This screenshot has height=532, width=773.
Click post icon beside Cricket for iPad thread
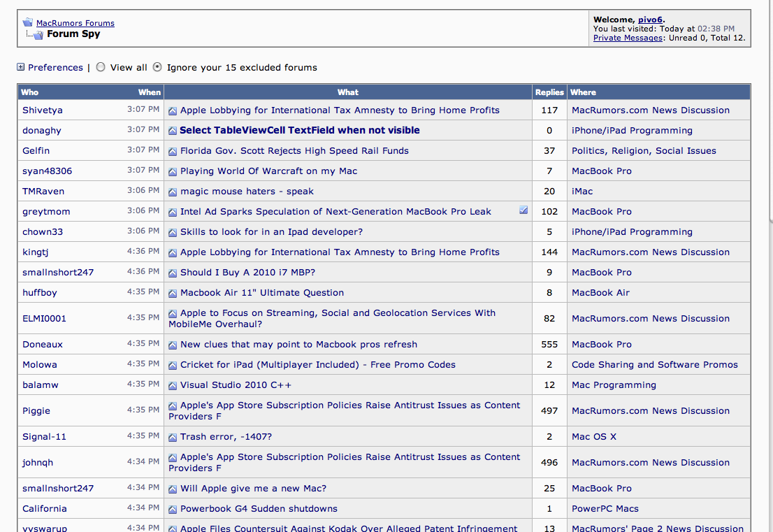(173, 366)
